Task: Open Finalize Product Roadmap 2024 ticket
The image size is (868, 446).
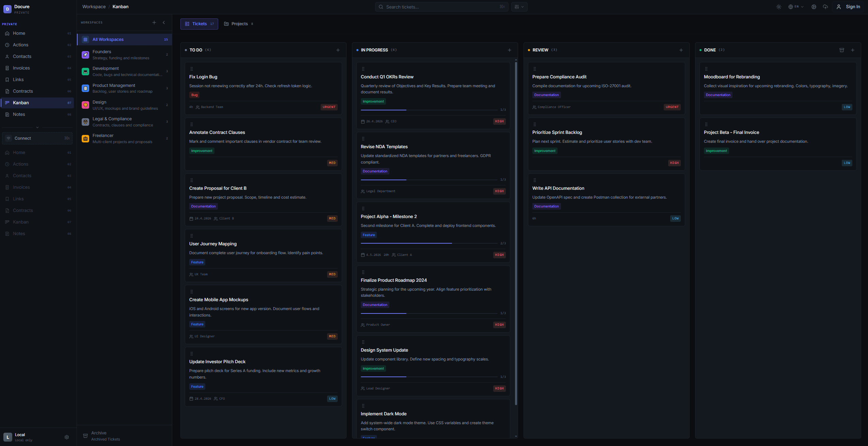Action: click(433, 299)
